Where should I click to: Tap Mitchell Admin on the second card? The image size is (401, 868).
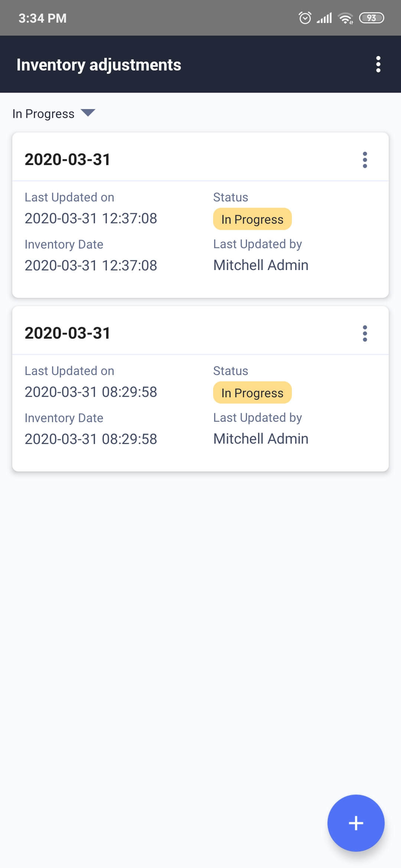pos(261,439)
